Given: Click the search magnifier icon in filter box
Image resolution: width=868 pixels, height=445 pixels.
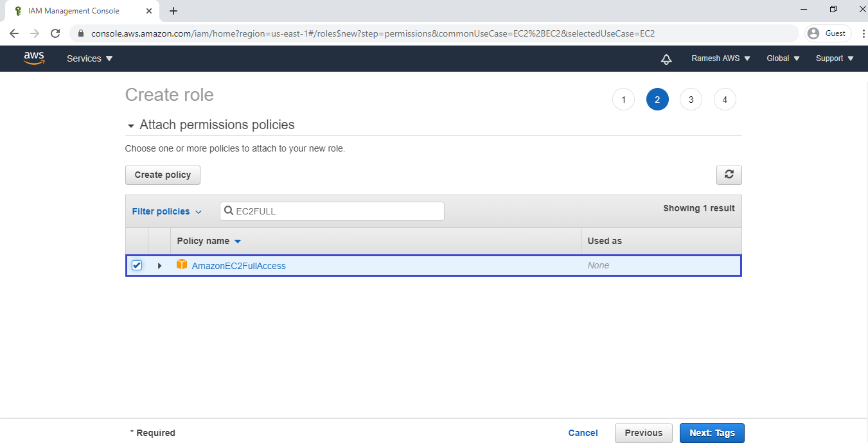Looking at the screenshot, I should tap(229, 211).
